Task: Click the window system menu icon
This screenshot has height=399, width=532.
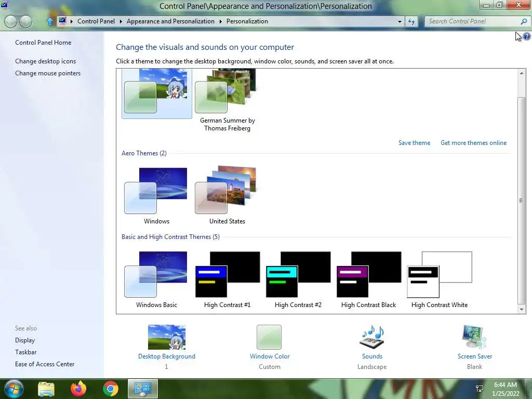Action: pyautogui.click(x=4, y=5)
